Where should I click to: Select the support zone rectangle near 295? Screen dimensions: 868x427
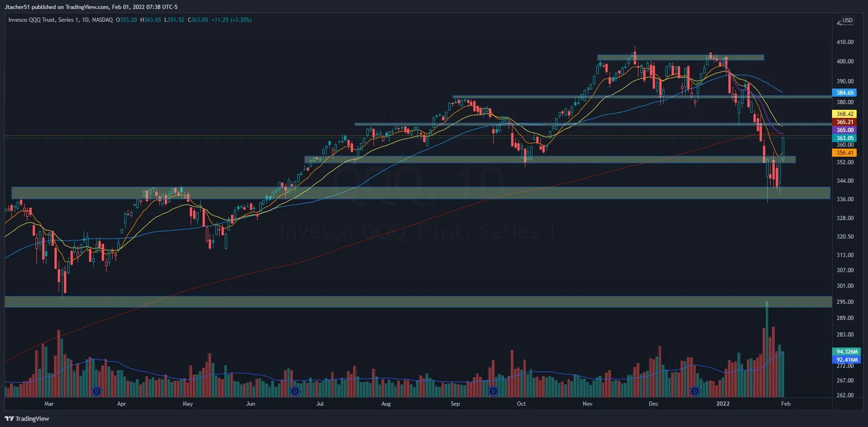click(x=418, y=302)
